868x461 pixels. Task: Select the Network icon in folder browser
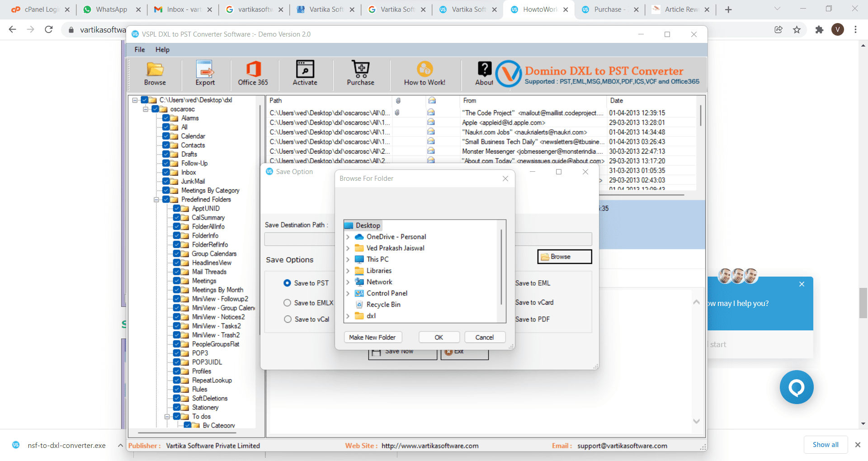coord(359,282)
